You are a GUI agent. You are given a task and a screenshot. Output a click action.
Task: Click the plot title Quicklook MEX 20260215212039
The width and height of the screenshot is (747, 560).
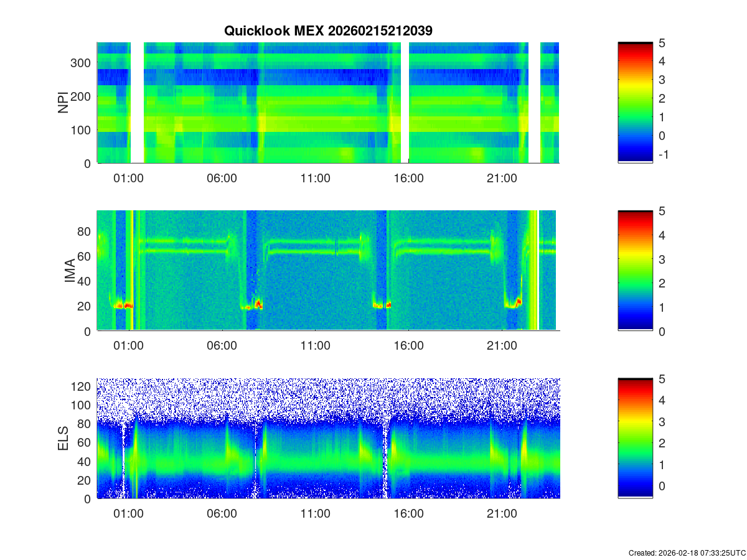pyautogui.click(x=327, y=30)
